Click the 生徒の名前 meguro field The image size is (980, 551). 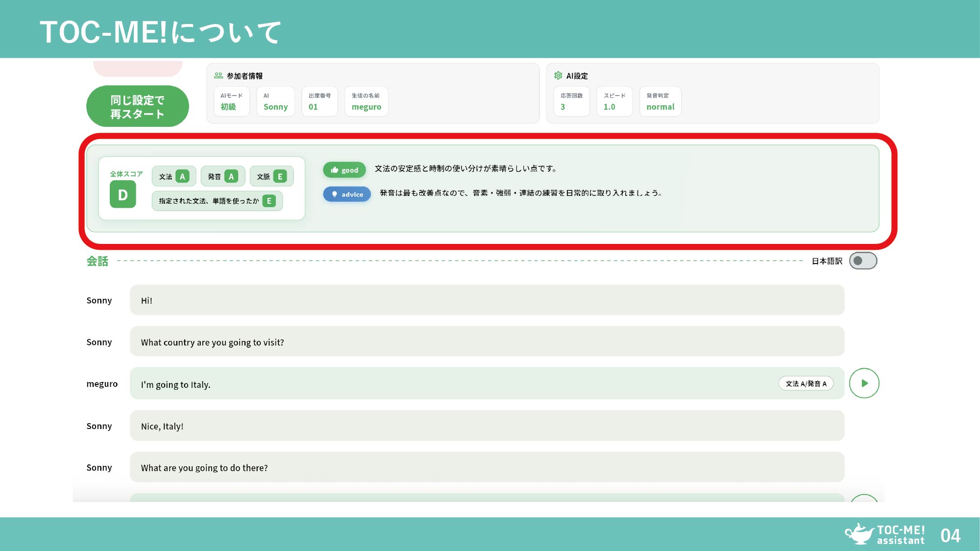pos(366,101)
